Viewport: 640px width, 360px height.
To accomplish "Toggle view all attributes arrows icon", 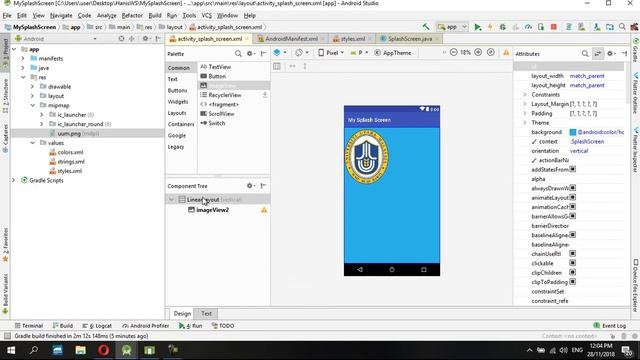I will click(x=598, y=53).
